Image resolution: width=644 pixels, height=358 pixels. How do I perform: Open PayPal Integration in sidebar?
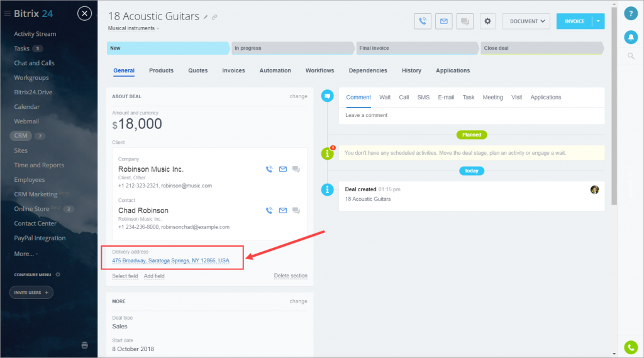40,238
